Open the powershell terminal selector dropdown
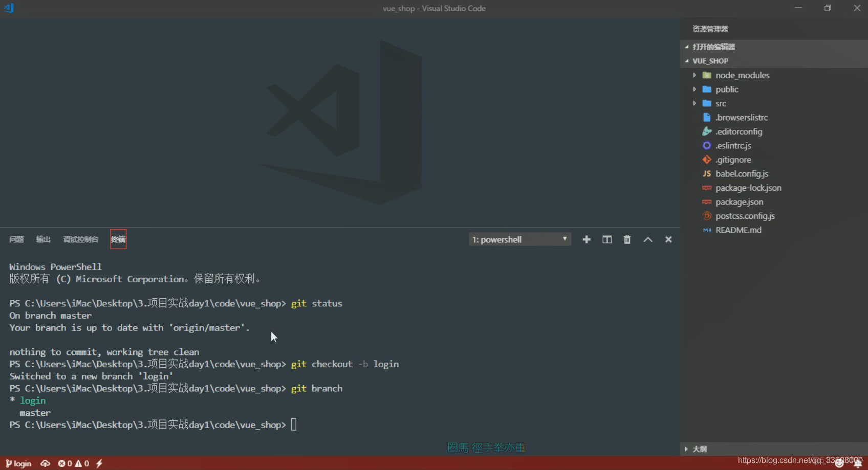 pyautogui.click(x=520, y=239)
